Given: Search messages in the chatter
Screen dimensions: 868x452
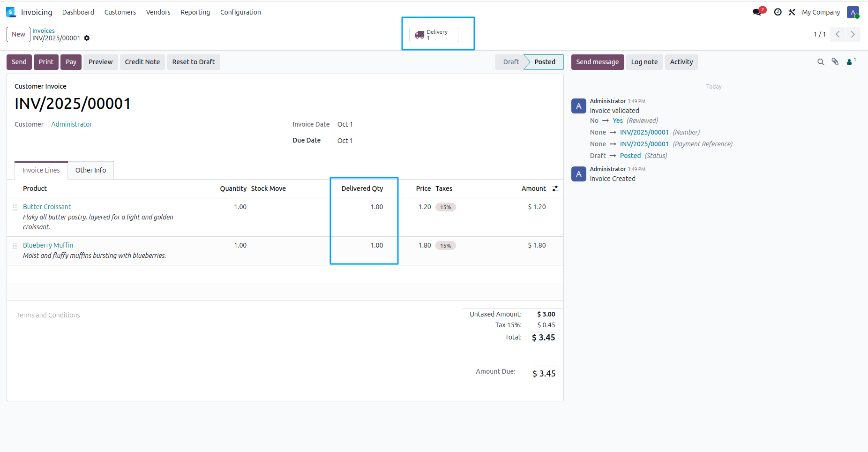Looking at the screenshot, I should (821, 62).
